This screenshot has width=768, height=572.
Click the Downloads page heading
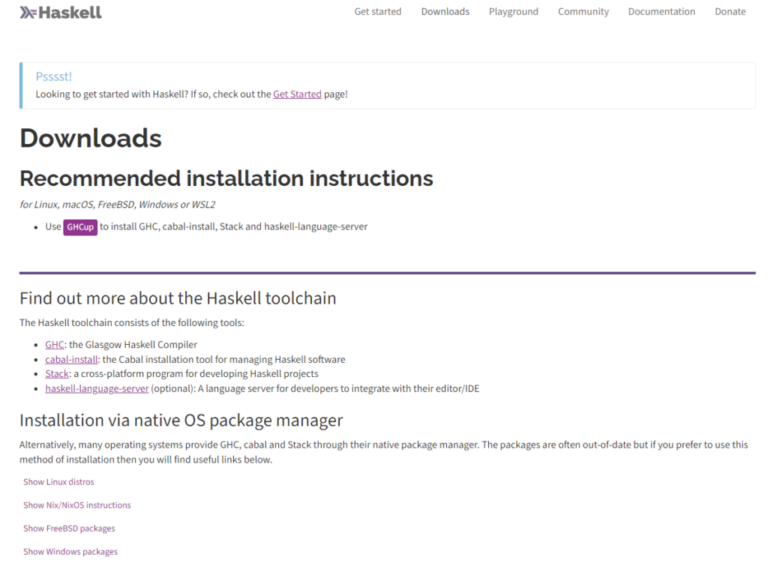[91, 138]
